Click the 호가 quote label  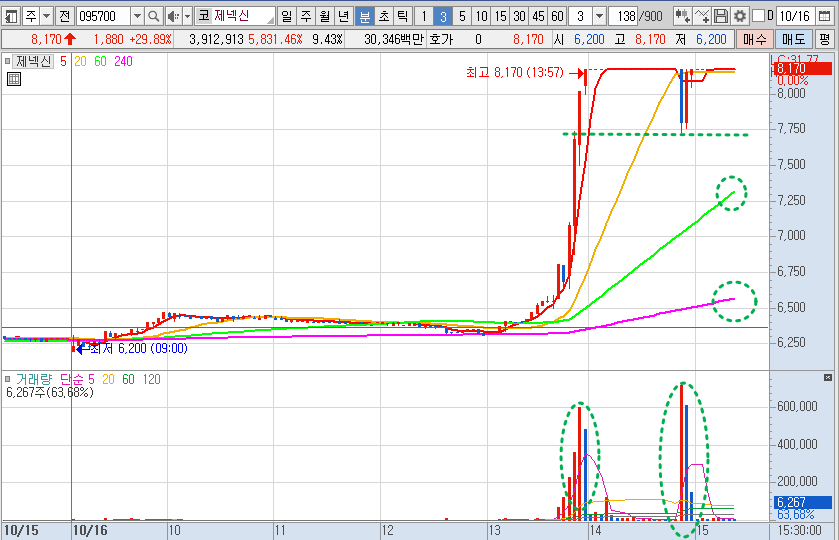point(441,39)
